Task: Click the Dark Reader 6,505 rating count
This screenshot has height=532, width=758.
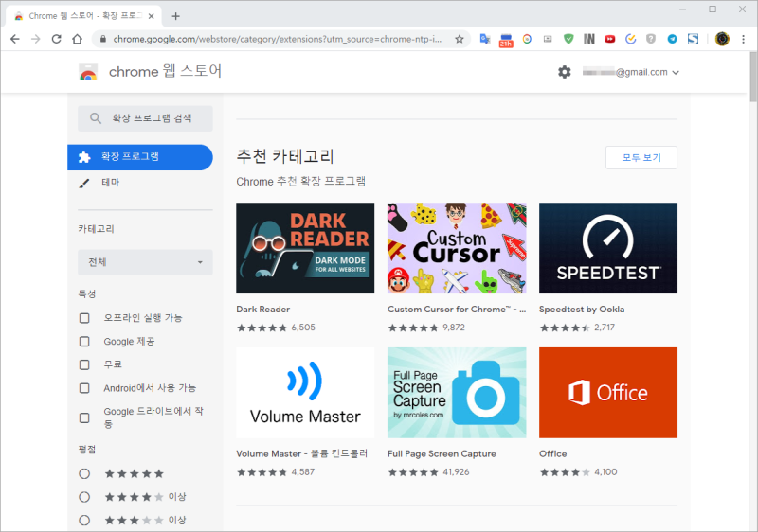Action: tap(303, 328)
